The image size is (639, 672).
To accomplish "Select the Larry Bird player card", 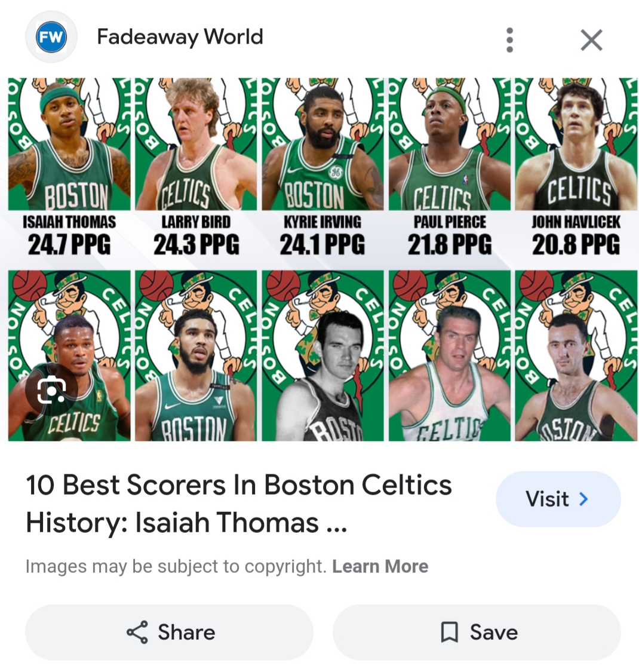I will [x=196, y=167].
